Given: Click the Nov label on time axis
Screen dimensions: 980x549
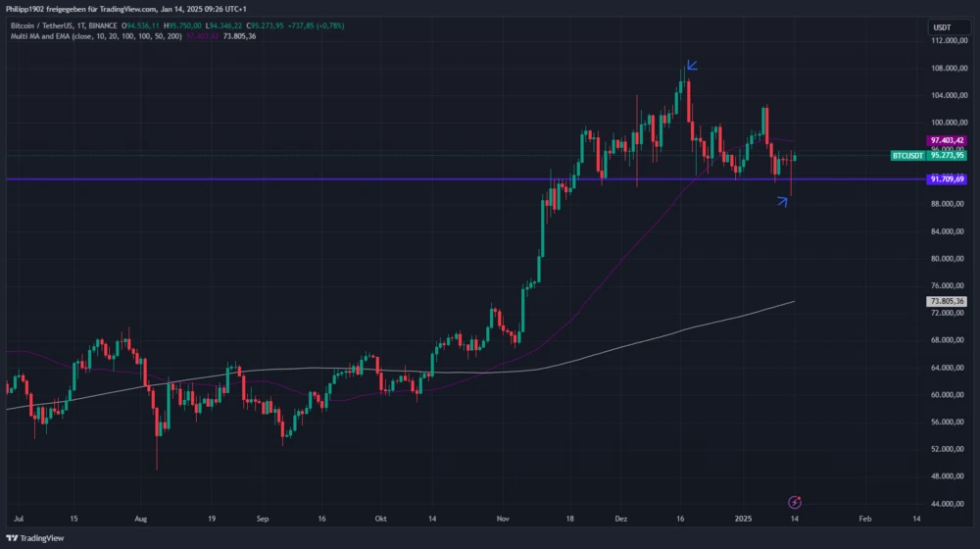Looking at the screenshot, I should 503,519.
